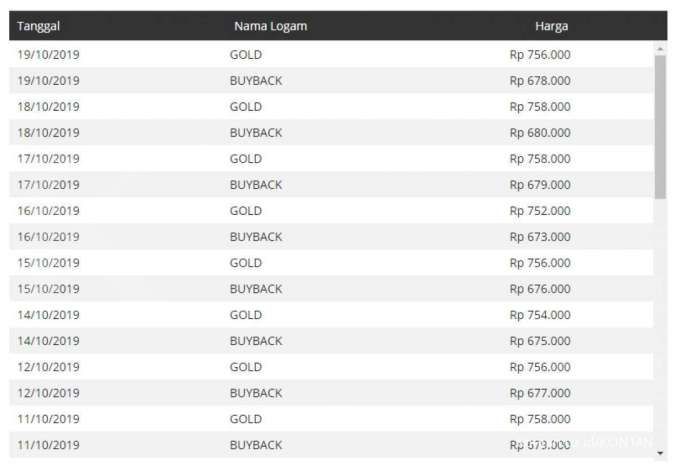Click the vertical scrollbar thumb
This screenshot has width=675, height=466.
click(660, 125)
